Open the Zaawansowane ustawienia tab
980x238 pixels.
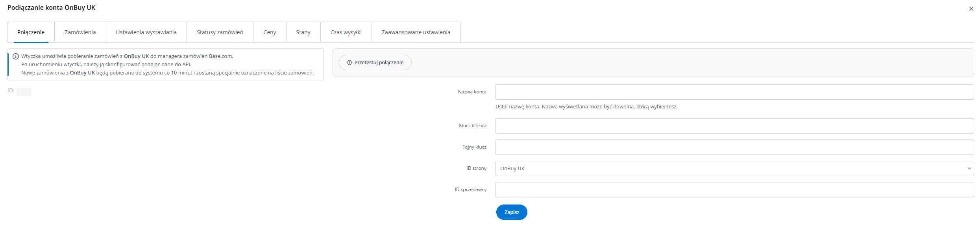click(x=416, y=32)
